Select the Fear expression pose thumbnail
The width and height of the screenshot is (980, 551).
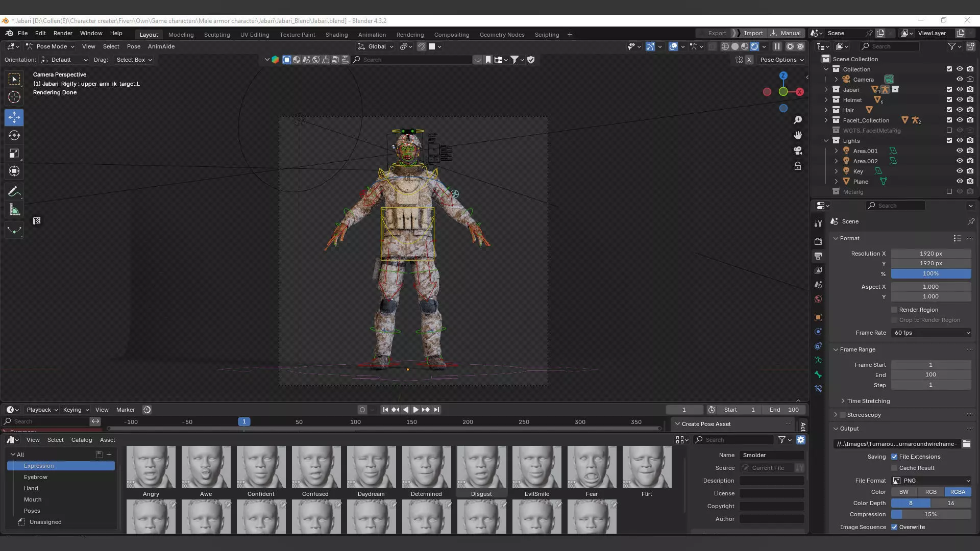[592, 467]
